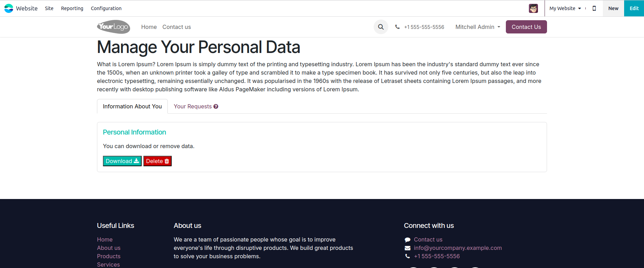Image resolution: width=644 pixels, height=268 pixels.
Task: Click the Odoo Website app logo icon
Action: 9,8
